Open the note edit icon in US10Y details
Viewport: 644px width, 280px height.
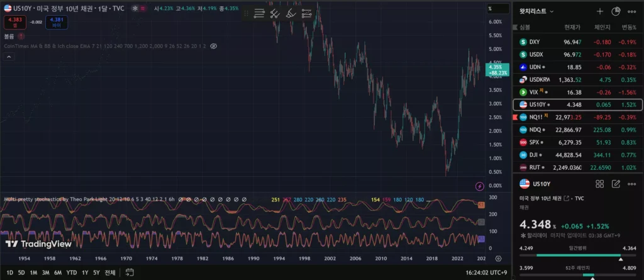[616, 184]
